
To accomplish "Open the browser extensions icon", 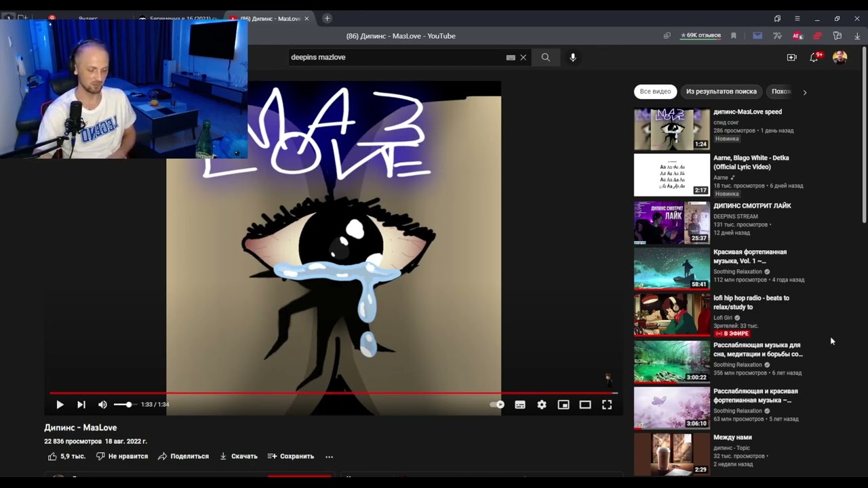I will coord(837,36).
